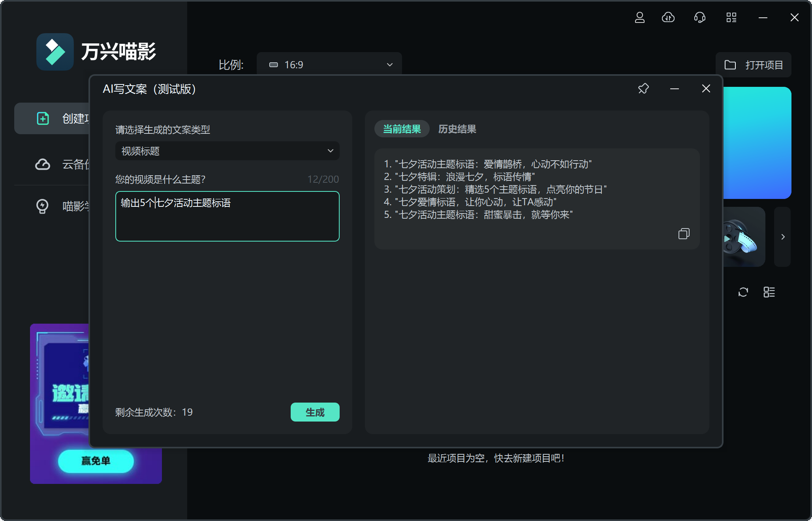Open the cloud backup sidebar item
812x521 pixels.
point(43,164)
